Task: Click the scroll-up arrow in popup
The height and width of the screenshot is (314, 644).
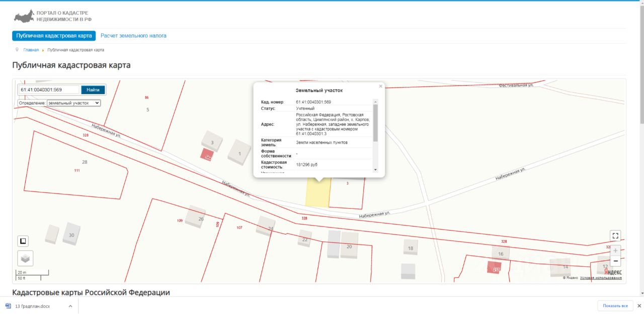Action: [375, 101]
